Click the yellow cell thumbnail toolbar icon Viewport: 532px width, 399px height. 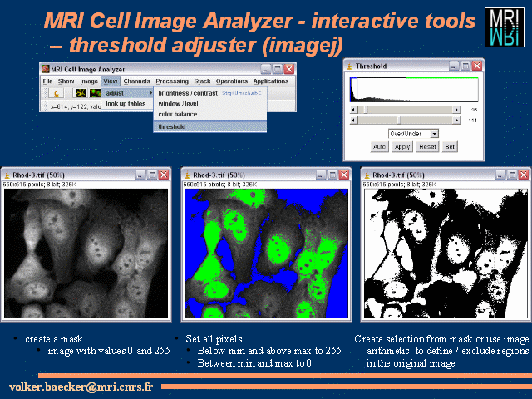(x=81, y=92)
